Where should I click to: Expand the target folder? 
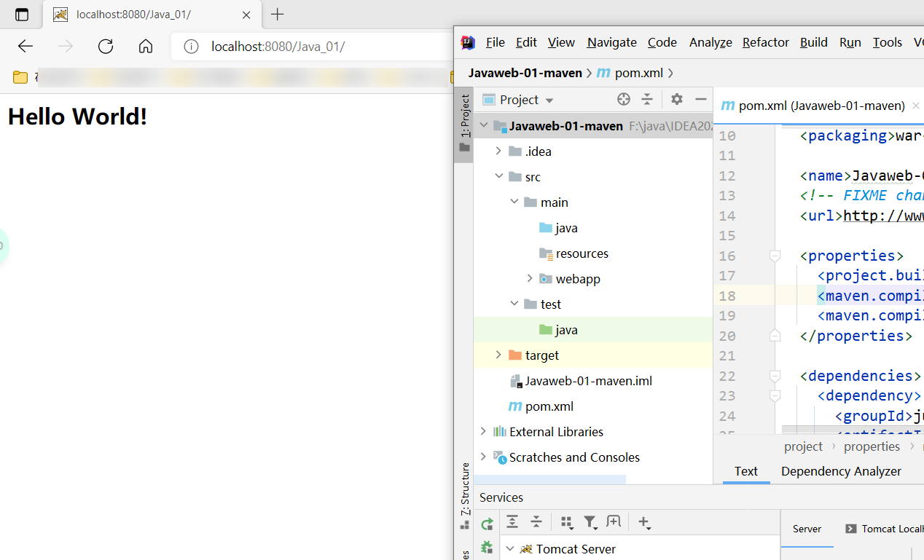[498, 355]
